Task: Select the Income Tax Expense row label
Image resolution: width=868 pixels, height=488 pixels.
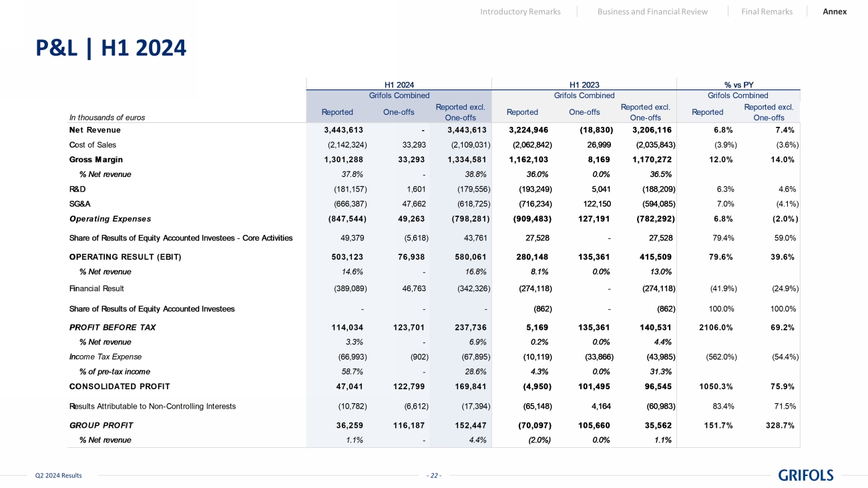Action: coord(105,356)
